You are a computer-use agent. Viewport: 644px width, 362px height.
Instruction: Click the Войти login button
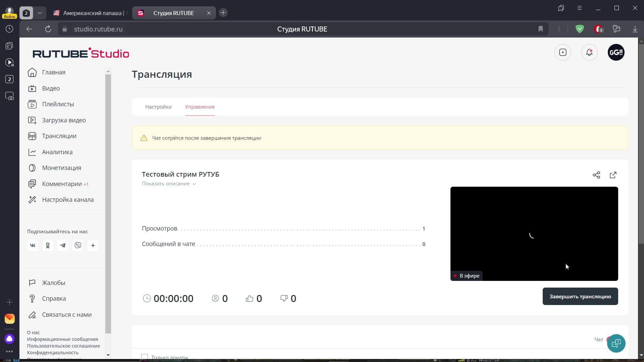pyautogui.click(x=9, y=16)
